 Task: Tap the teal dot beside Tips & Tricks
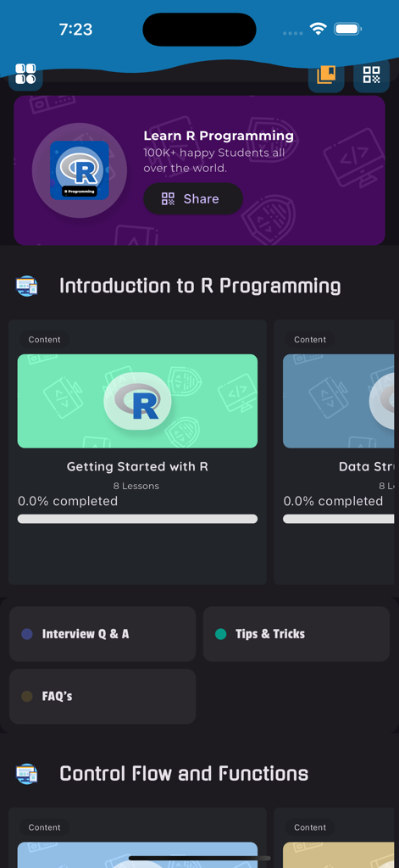pyautogui.click(x=220, y=634)
